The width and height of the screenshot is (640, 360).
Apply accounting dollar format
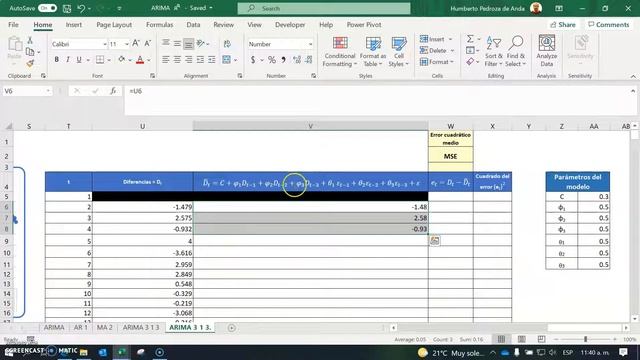(253, 60)
